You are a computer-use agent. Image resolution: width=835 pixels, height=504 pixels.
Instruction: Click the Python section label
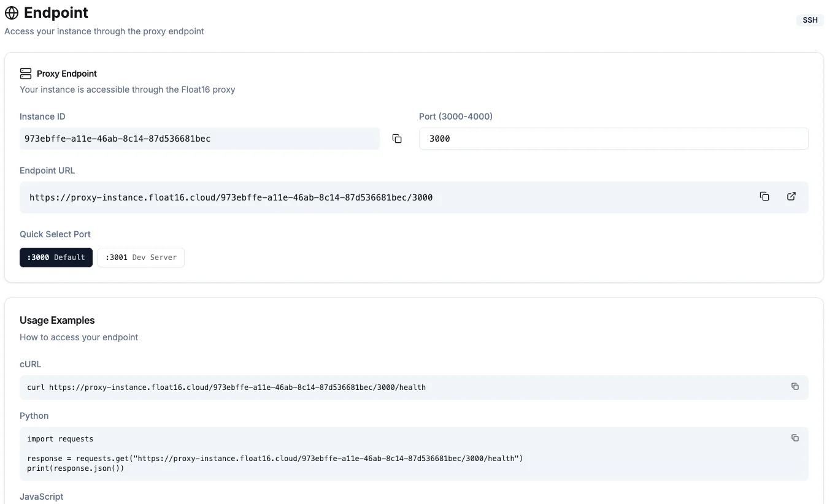34,416
